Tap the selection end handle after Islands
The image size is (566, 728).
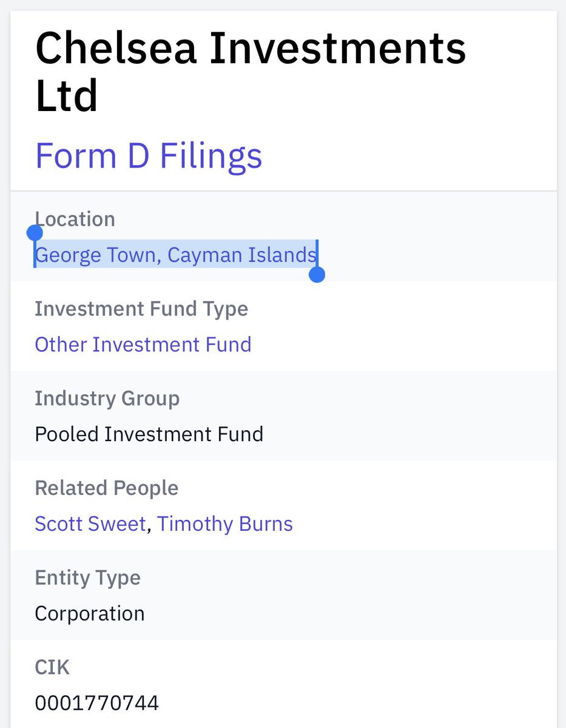click(x=317, y=275)
